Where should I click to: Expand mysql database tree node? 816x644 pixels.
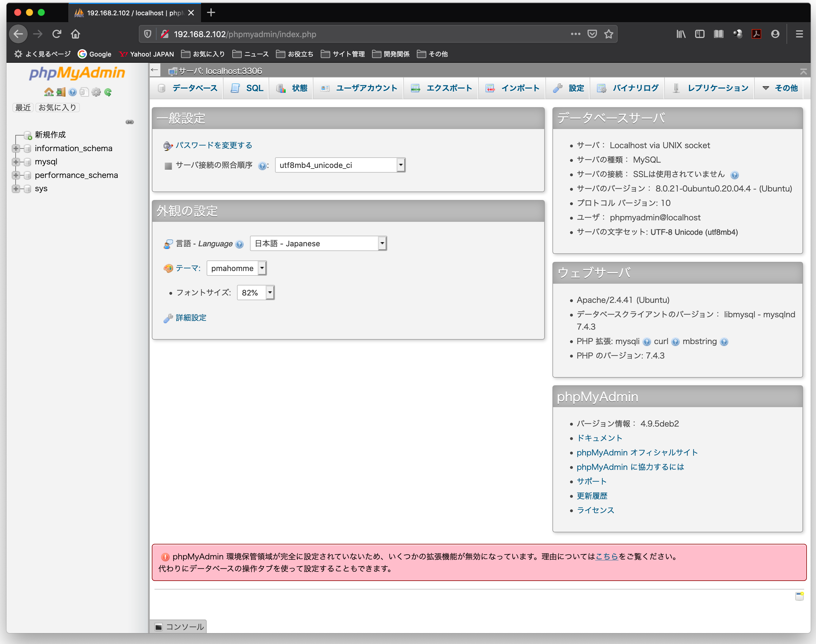point(15,162)
